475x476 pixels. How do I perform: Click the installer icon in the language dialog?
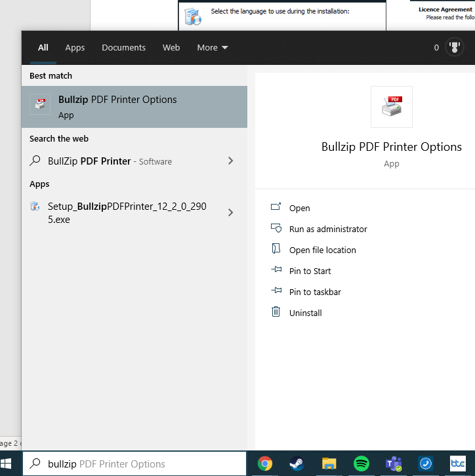(x=193, y=16)
